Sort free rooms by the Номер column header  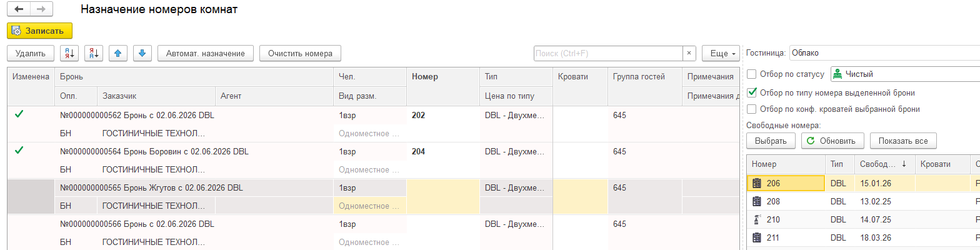click(786, 164)
